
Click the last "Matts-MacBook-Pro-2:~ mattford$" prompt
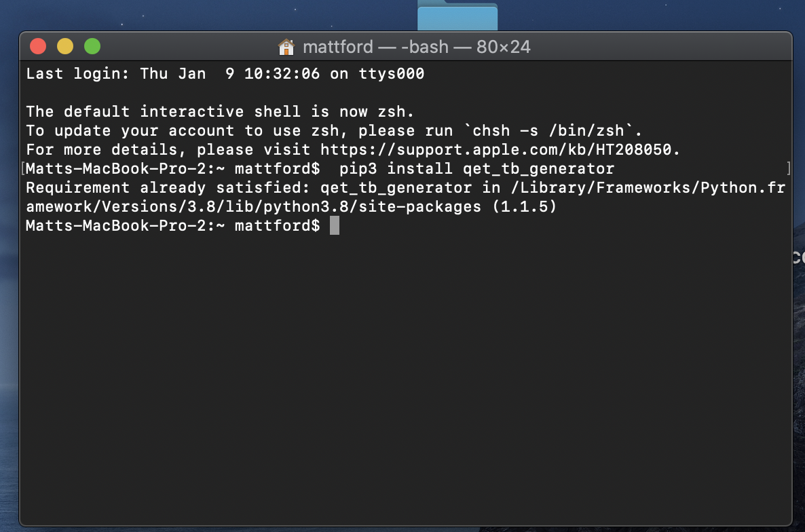click(x=172, y=226)
